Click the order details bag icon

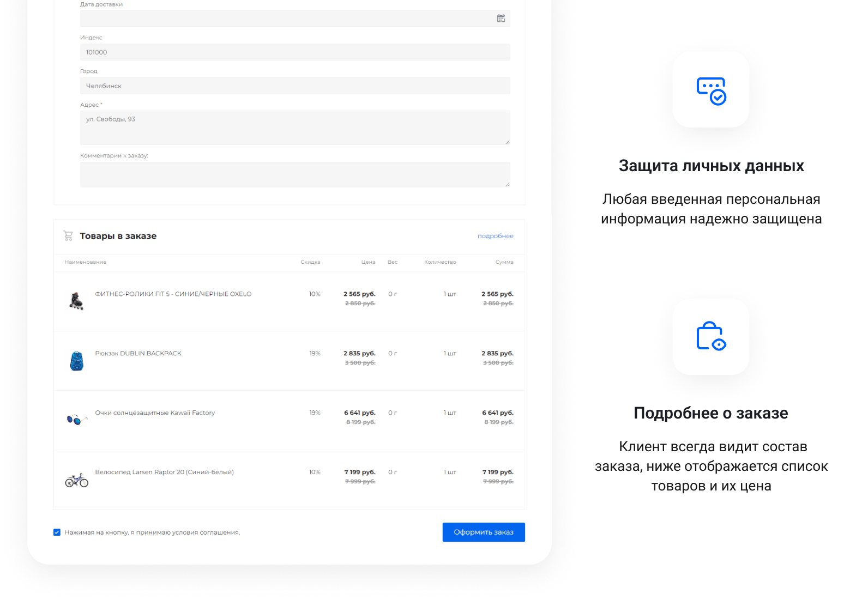(710, 336)
